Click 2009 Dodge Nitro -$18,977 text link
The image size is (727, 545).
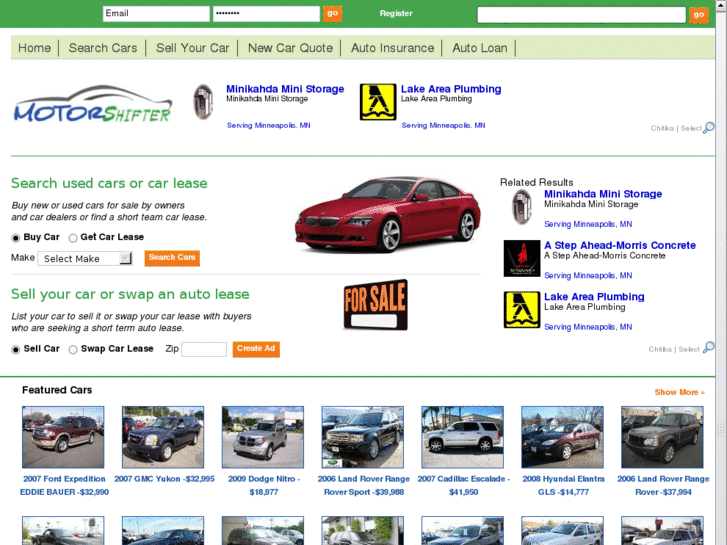pos(264,485)
